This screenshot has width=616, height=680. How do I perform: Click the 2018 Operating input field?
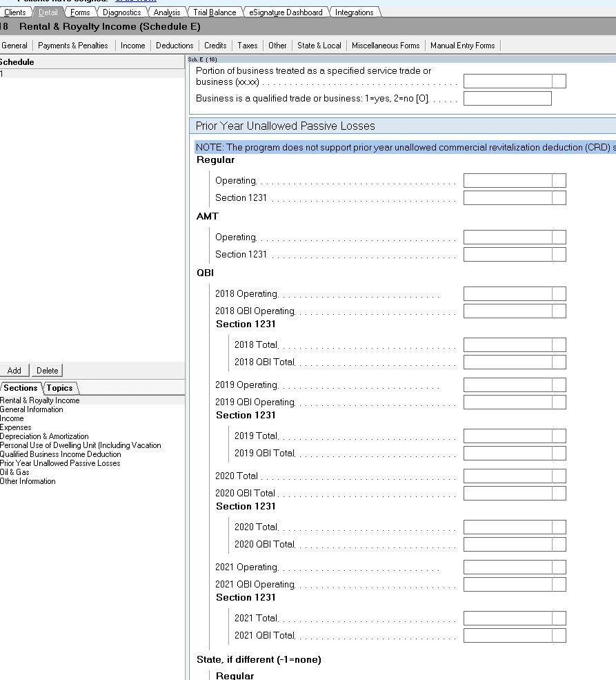pyautogui.click(x=508, y=293)
